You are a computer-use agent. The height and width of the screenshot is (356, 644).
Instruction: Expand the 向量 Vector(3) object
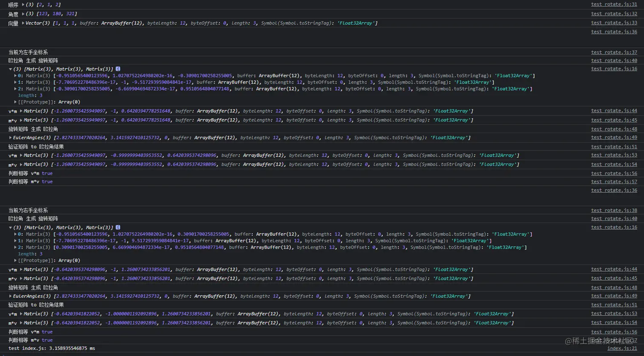point(23,23)
